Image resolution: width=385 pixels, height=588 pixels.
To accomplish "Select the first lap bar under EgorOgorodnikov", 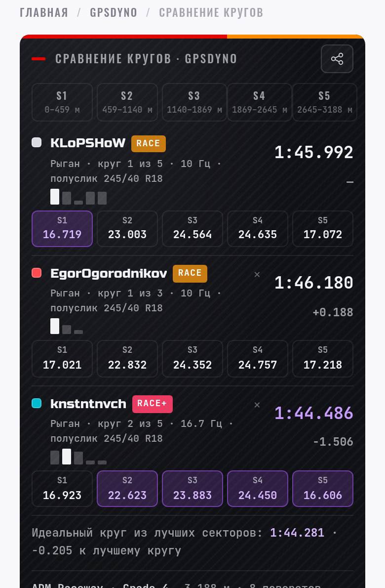I will coord(55,326).
